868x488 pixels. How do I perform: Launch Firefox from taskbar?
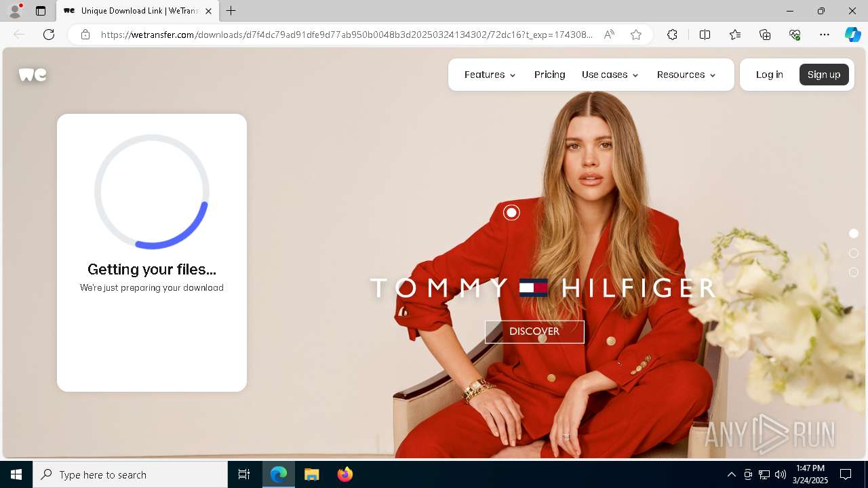344,474
